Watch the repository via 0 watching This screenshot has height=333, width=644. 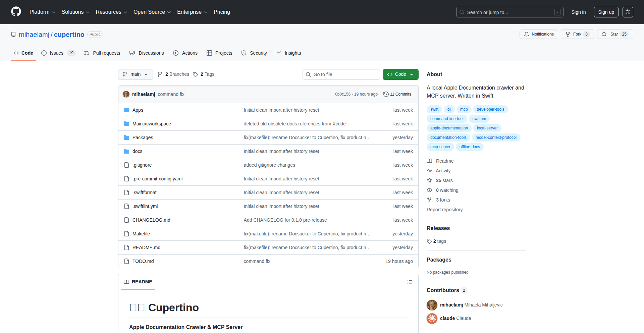click(446, 190)
